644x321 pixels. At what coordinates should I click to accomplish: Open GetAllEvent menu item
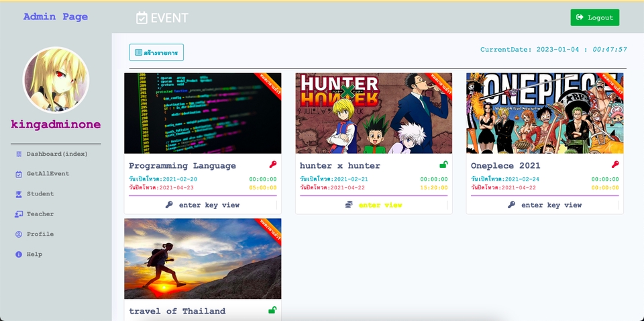(48, 174)
